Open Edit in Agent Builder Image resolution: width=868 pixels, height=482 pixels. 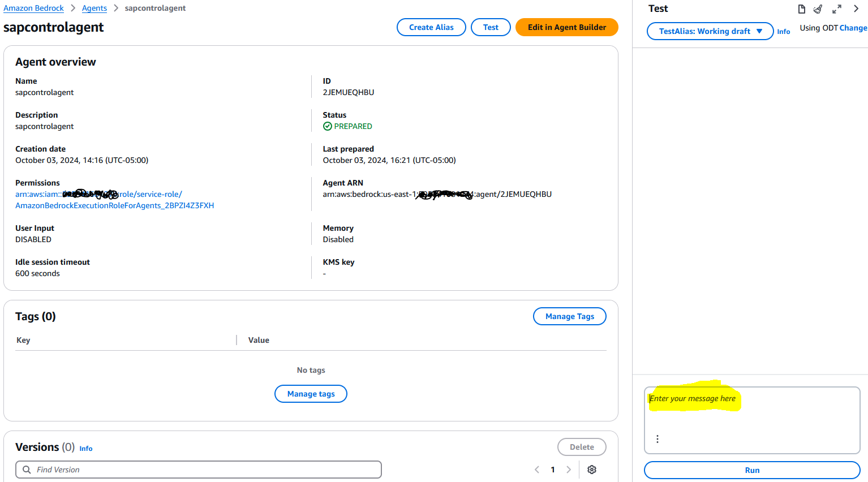[x=566, y=27]
